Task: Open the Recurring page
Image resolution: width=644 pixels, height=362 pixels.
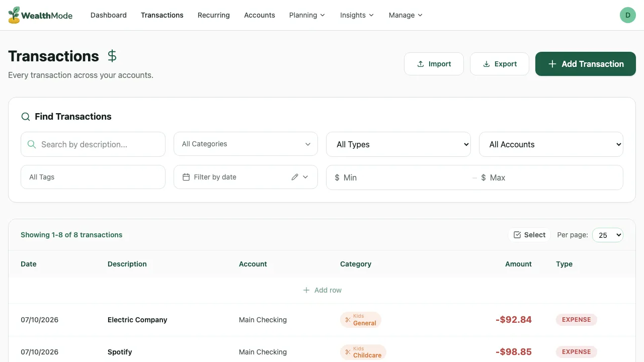Action: coord(214,15)
